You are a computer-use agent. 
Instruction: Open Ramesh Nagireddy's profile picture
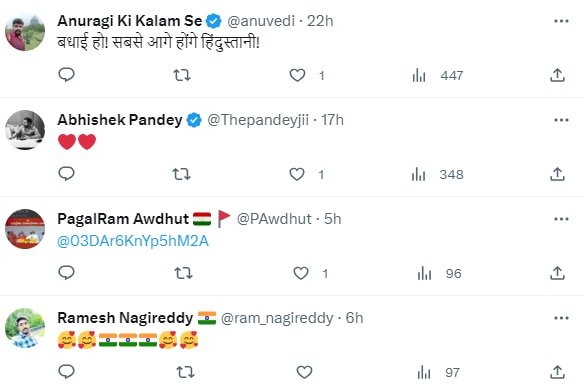[x=25, y=328]
